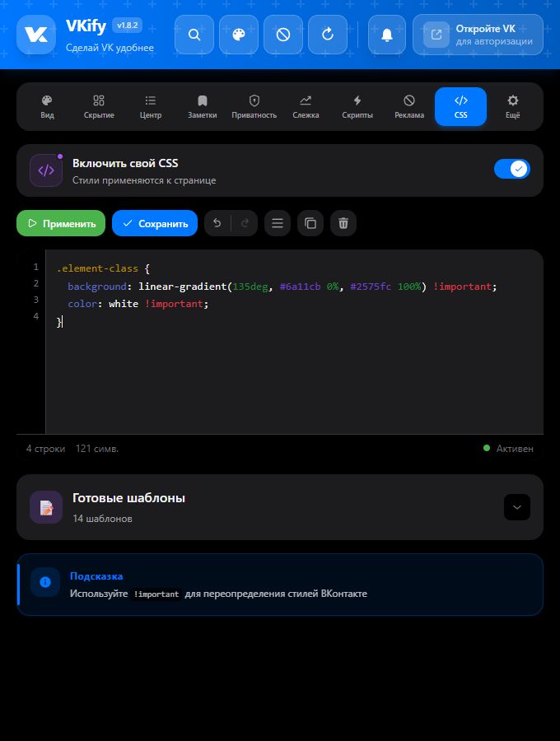Redo the editor change
560x741 pixels.
pos(245,223)
